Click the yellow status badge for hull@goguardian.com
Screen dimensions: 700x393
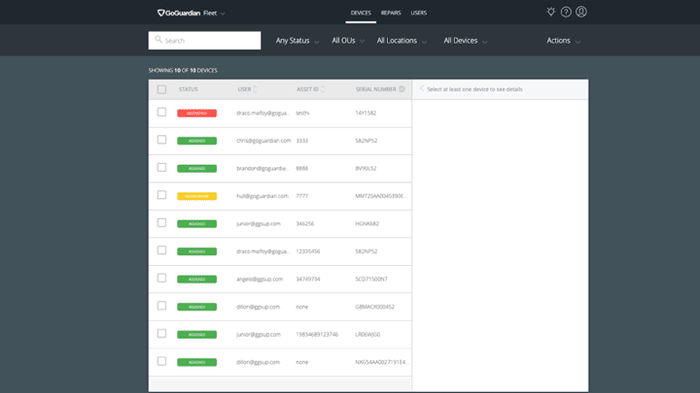pyautogui.click(x=197, y=196)
